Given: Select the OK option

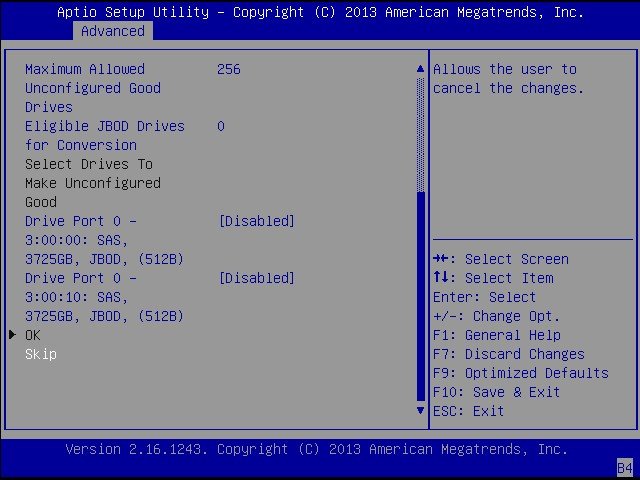Looking at the screenshot, I should tap(33, 335).
